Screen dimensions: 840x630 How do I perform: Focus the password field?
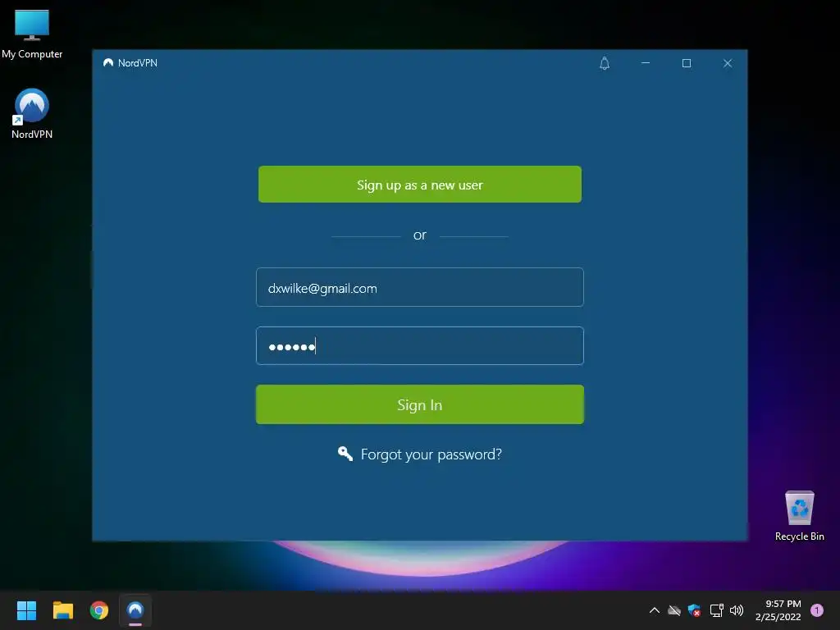(419, 346)
